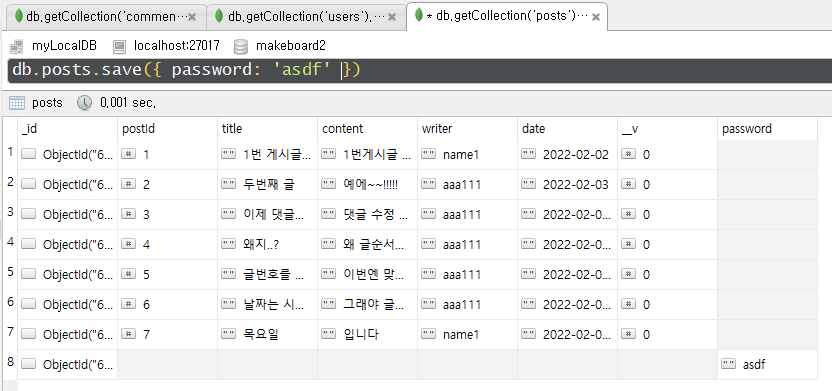
Task: Click the query editor input field
Action: [x=420, y=71]
